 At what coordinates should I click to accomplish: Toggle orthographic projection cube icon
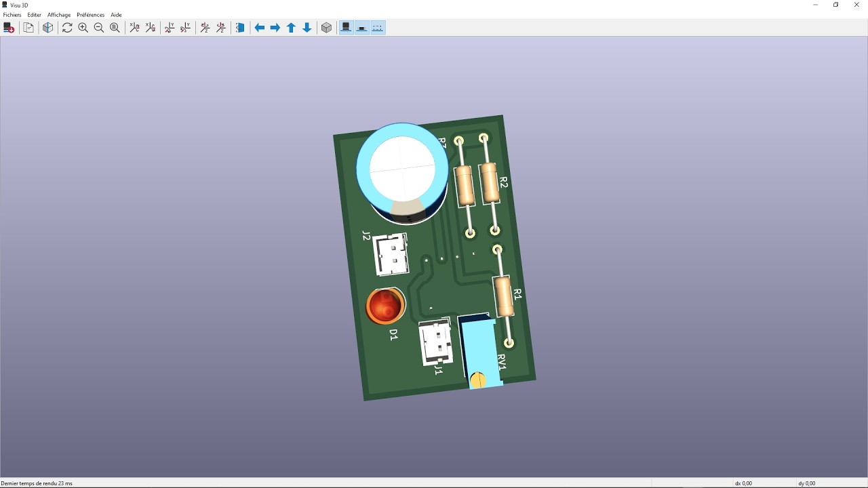point(327,28)
